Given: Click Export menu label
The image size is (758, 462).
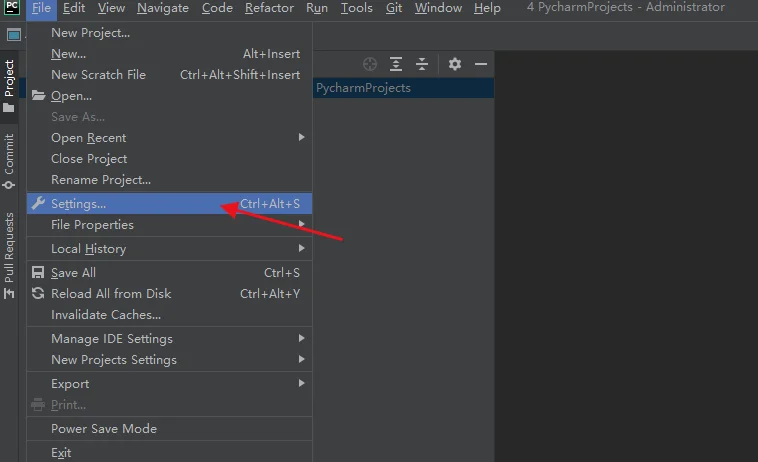Looking at the screenshot, I should tap(70, 384).
